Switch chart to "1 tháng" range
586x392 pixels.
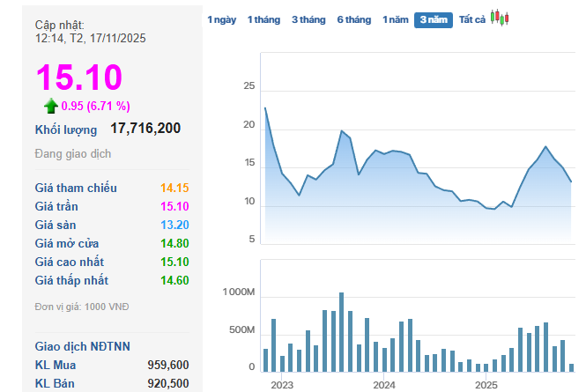click(x=263, y=19)
